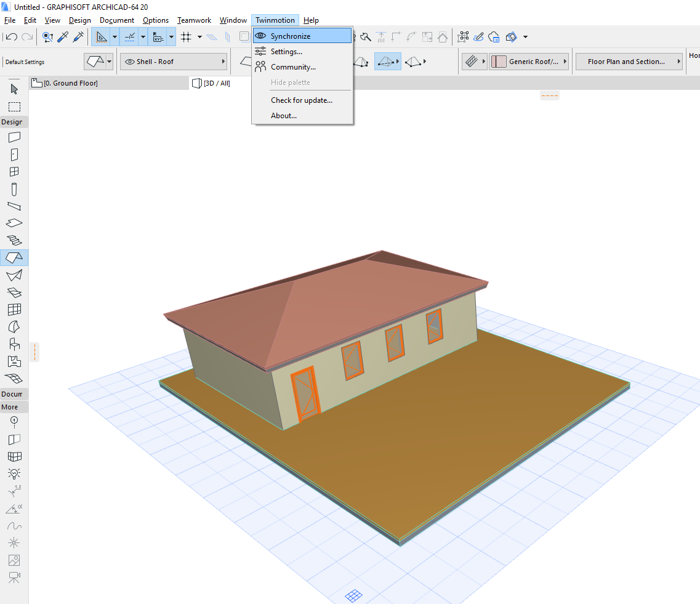Select the Zone tool
This screenshot has height=604, width=700.
(14, 361)
